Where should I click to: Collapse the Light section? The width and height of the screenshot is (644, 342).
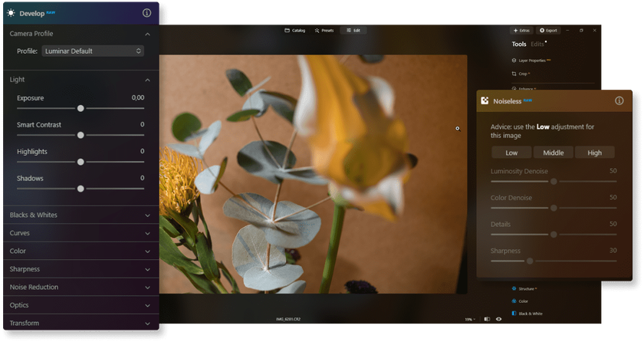[x=147, y=80]
